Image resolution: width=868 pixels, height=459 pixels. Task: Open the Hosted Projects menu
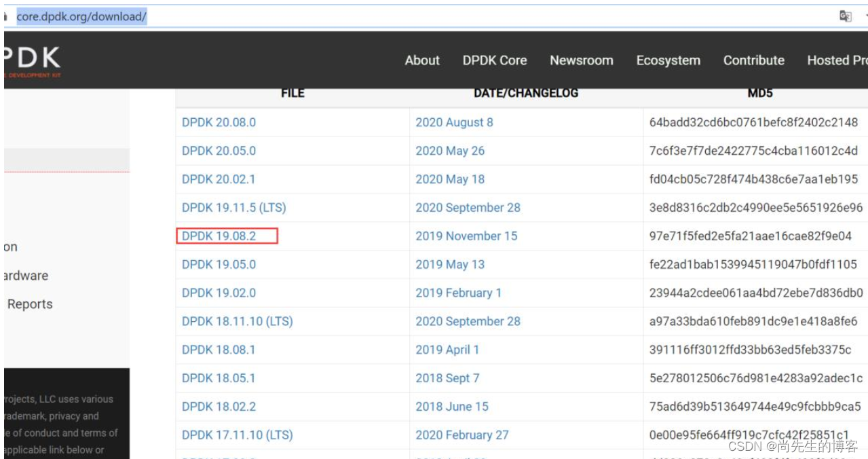point(837,60)
